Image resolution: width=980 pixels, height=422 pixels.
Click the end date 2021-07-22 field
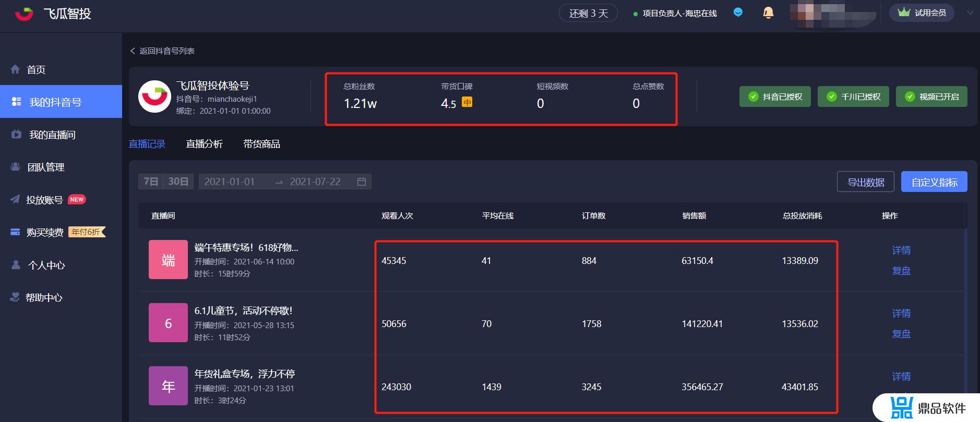pyautogui.click(x=315, y=182)
